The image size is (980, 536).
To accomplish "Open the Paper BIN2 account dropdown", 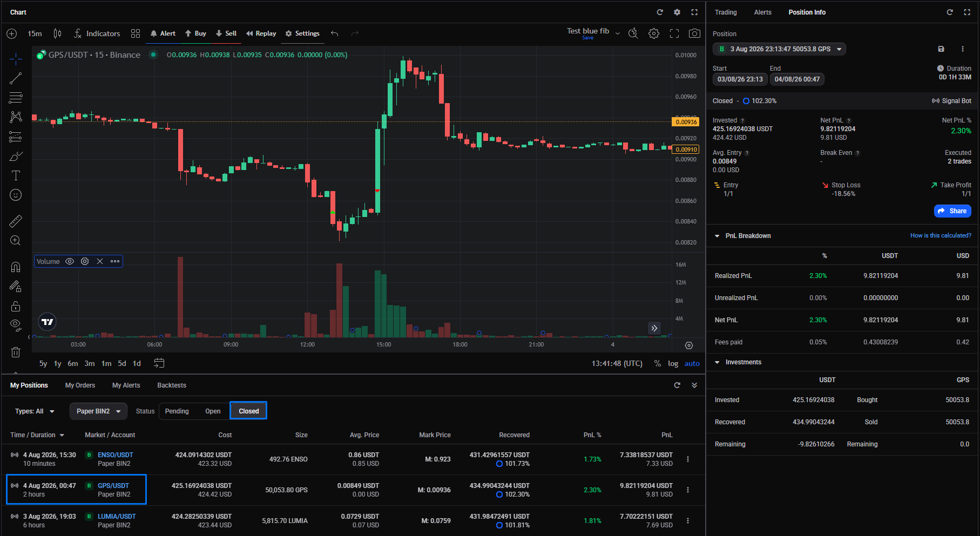I will 98,411.
